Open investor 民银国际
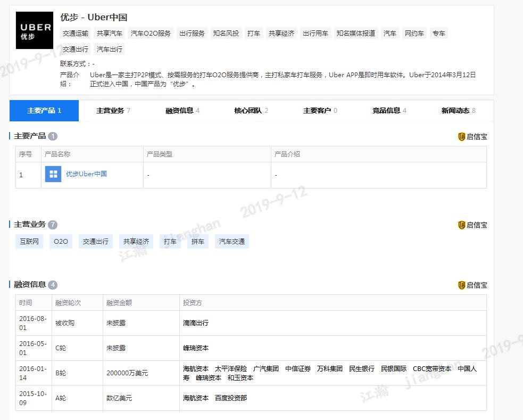Screen dimensions: 523x420 (x=394, y=368)
